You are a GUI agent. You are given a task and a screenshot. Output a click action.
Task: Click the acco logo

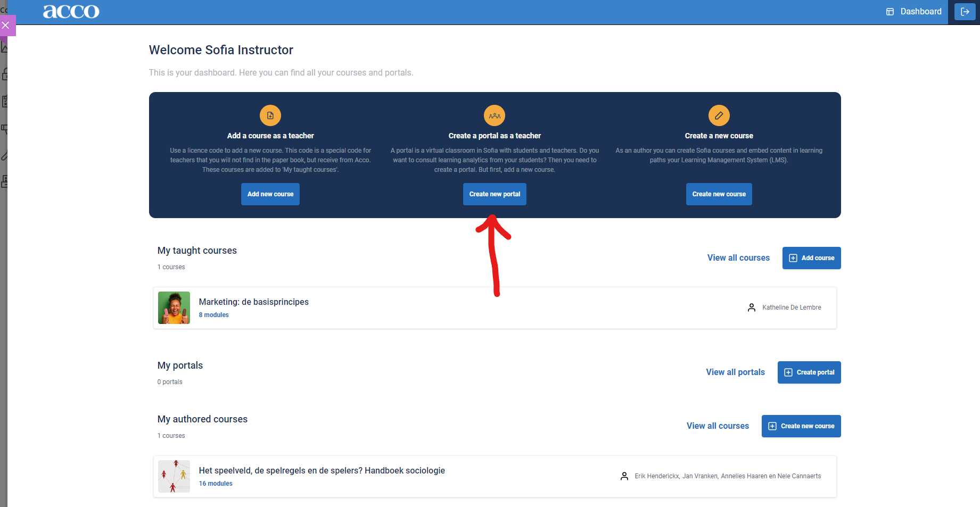point(71,11)
